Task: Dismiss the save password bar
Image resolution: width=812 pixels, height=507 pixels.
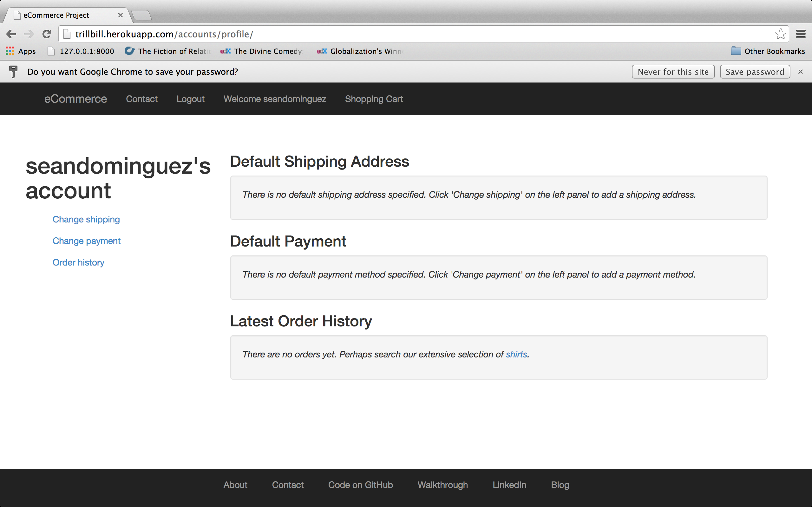Action: [800, 72]
